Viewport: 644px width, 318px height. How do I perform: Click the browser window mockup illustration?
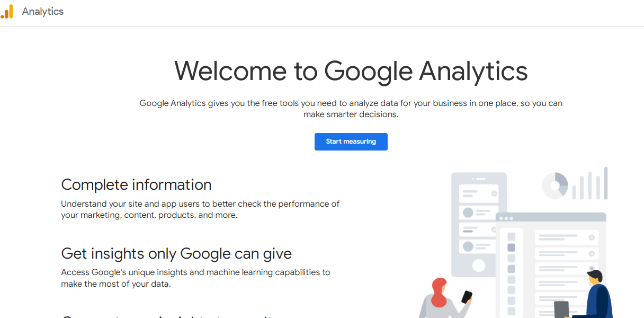551,265
